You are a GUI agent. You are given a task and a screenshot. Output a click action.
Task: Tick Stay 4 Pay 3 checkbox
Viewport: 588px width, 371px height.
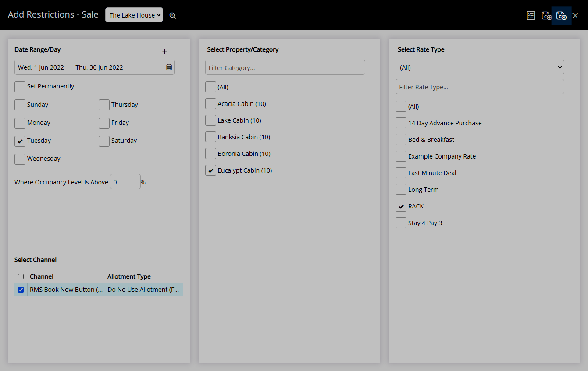point(401,223)
